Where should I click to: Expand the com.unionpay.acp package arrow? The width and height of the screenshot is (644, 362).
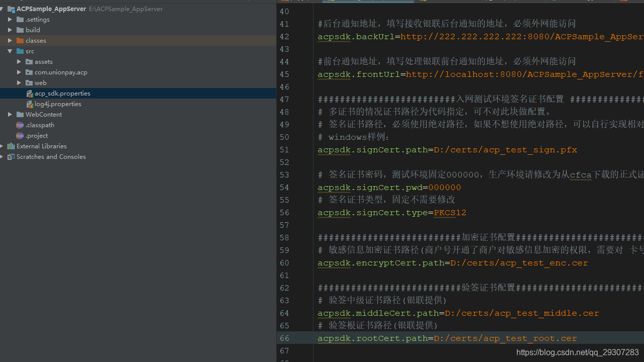click(x=19, y=72)
